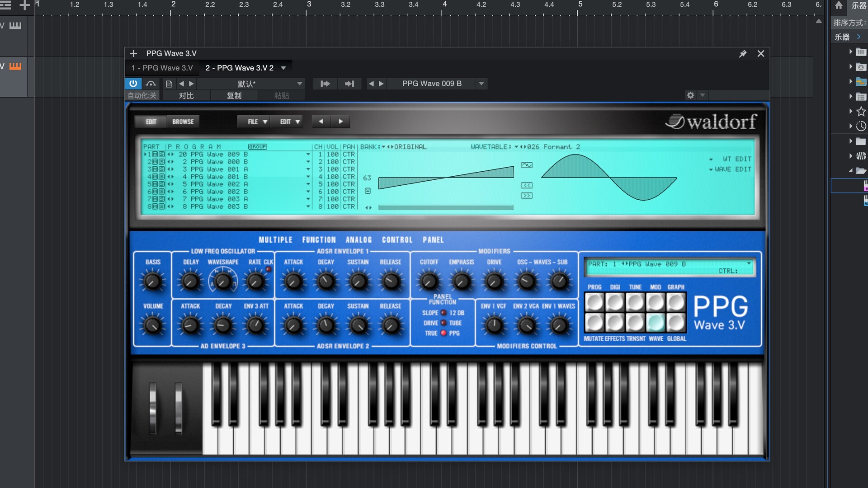The width and height of the screenshot is (868, 488).
Task: Go to next program after PPG Wave 009 B
Action: (381, 84)
